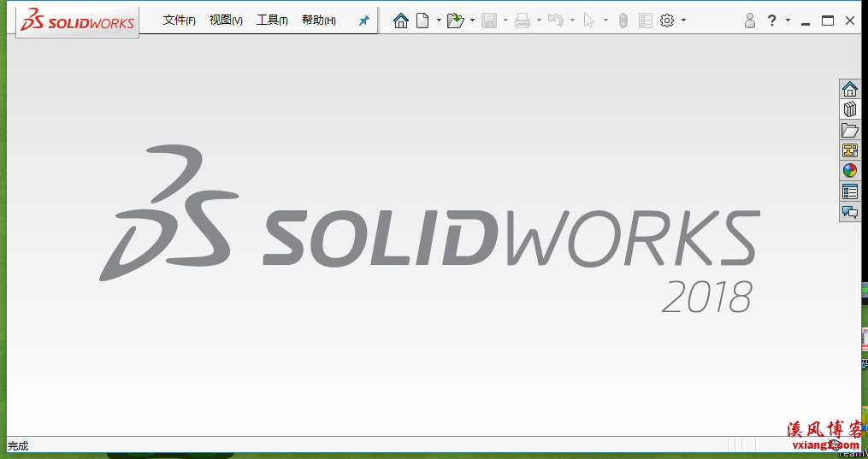
Task: Click the Save floppy disk icon
Action: click(489, 21)
